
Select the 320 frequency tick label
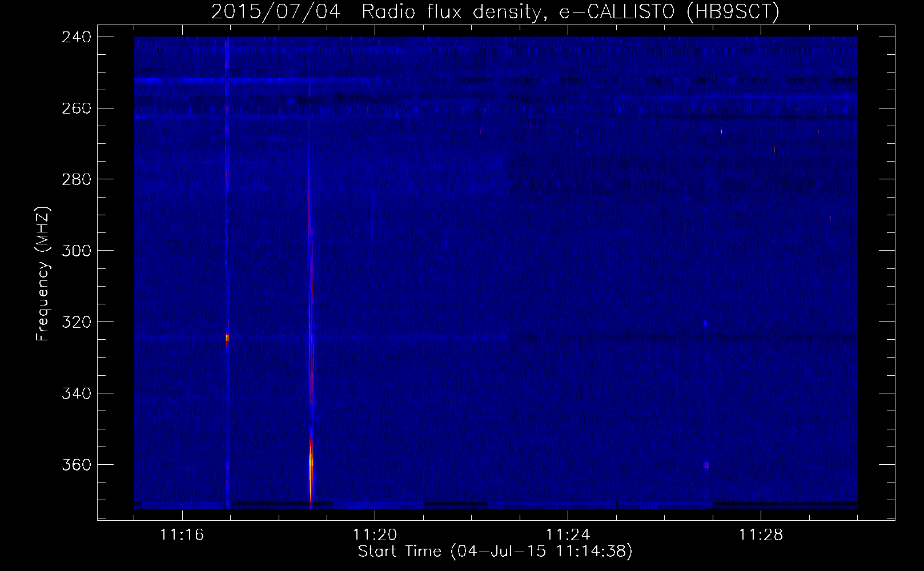tap(77, 323)
